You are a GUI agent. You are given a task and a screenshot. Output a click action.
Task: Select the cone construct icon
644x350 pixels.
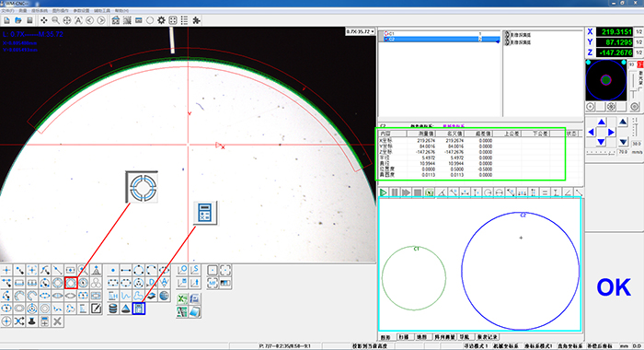coord(126,309)
